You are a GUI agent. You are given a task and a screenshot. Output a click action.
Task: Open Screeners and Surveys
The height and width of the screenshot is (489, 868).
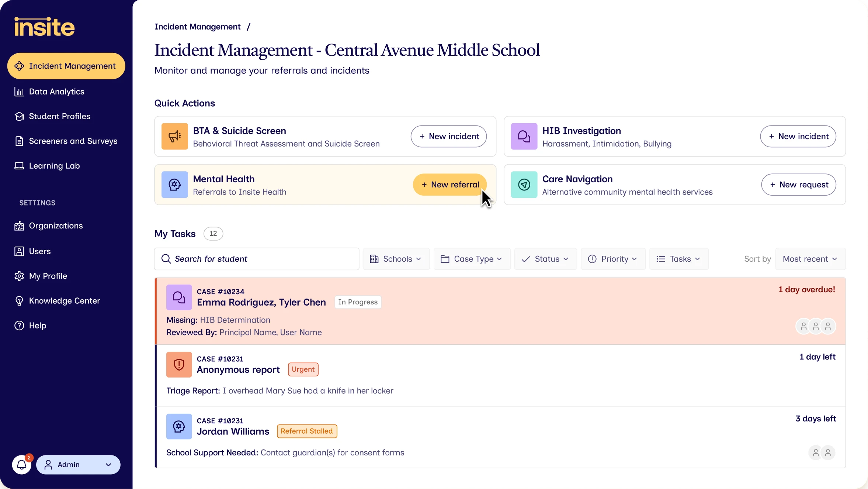click(x=66, y=141)
